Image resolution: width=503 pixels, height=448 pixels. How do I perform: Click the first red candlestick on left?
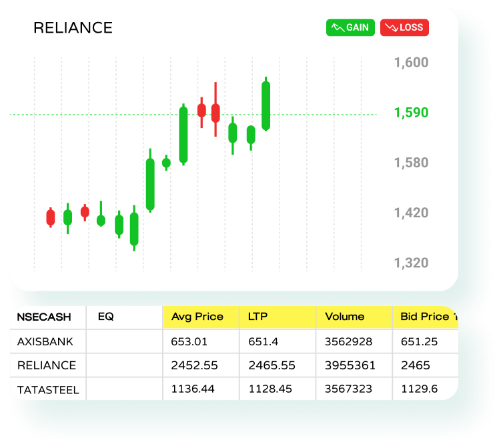click(x=50, y=217)
